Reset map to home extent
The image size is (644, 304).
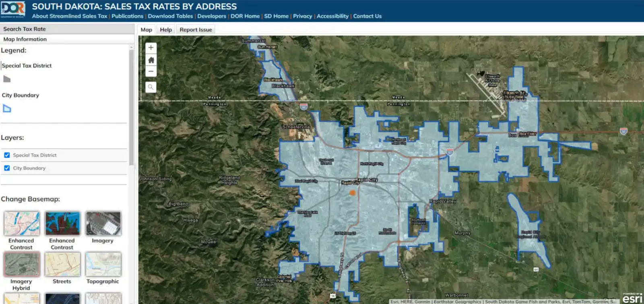pyautogui.click(x=151, y=60)
